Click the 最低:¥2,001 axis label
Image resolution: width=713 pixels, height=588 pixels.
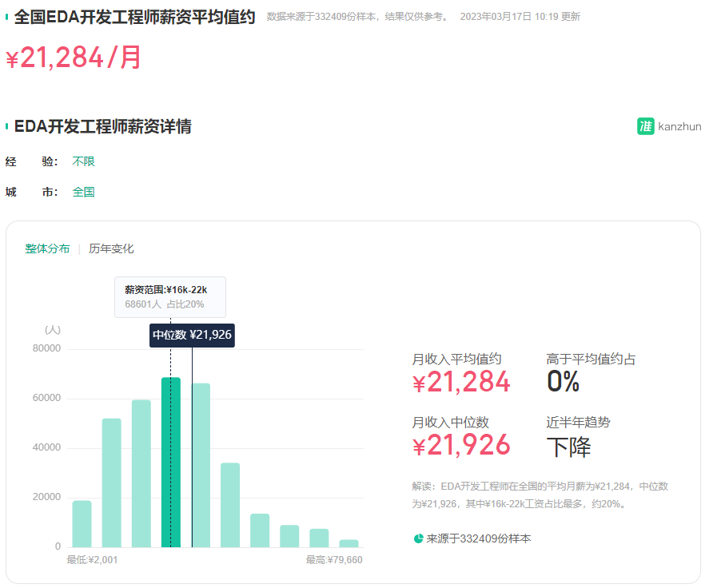click(x=92, y=560)
